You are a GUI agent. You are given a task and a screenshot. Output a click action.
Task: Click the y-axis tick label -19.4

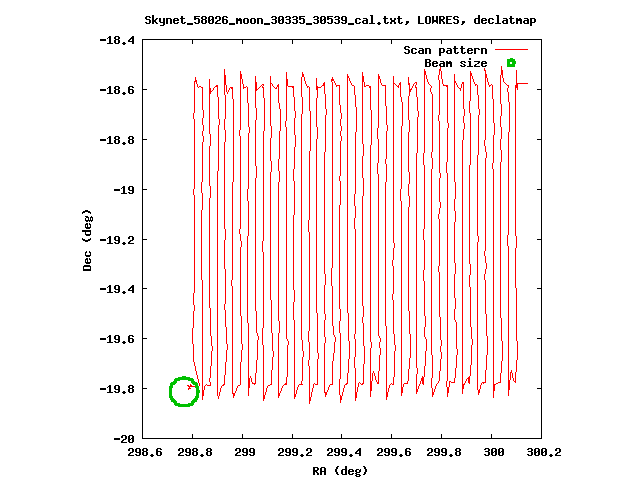(117, 289)
